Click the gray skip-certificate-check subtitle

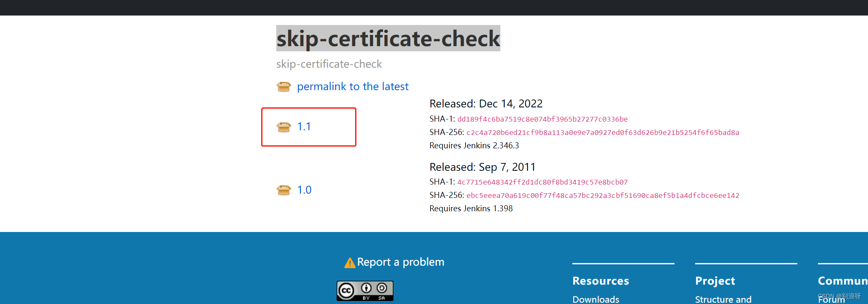pyautogui.click(x=329, y=64)
